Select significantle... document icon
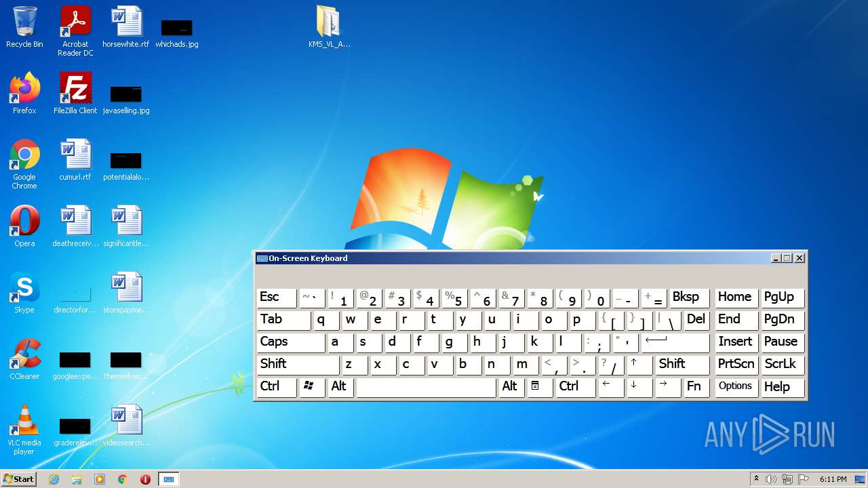This screenshot has height=488, width=868. 126,226
